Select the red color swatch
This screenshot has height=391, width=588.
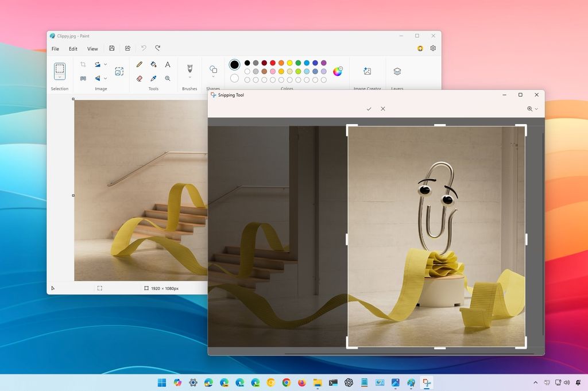click(273, 63)
